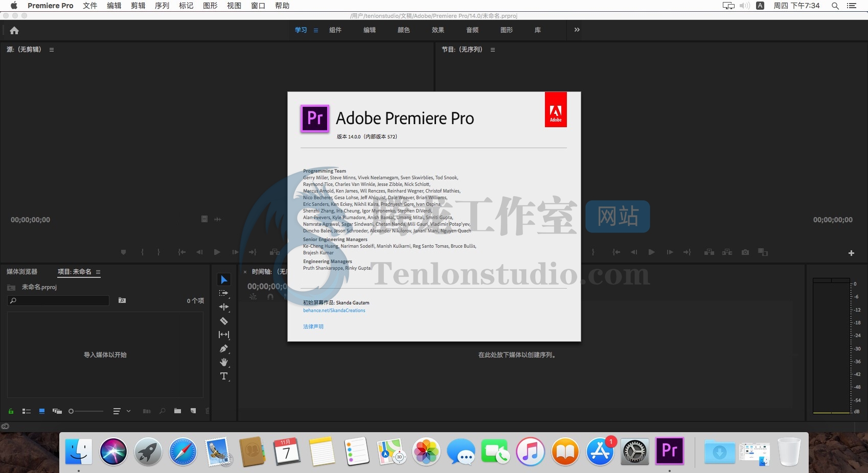
Task: Switch to the 库 workspace tab
Action: [x=538, y=30]
